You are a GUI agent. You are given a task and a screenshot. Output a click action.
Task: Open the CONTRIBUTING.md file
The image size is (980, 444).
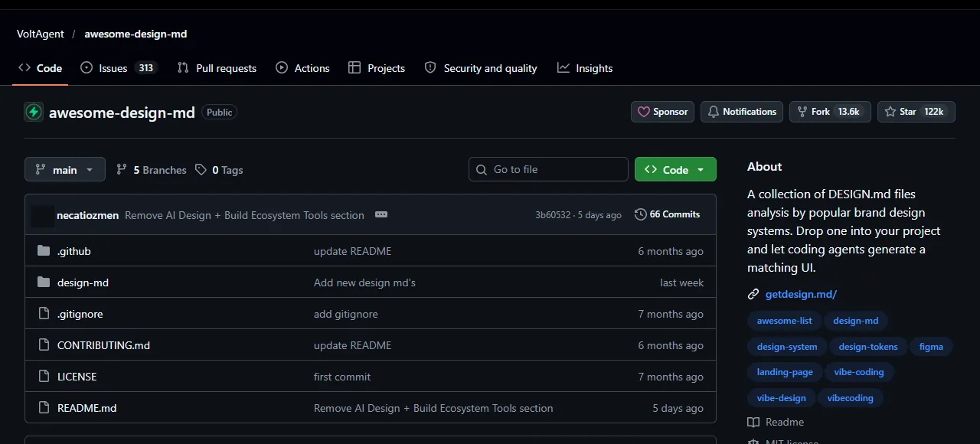coord(103,345)
